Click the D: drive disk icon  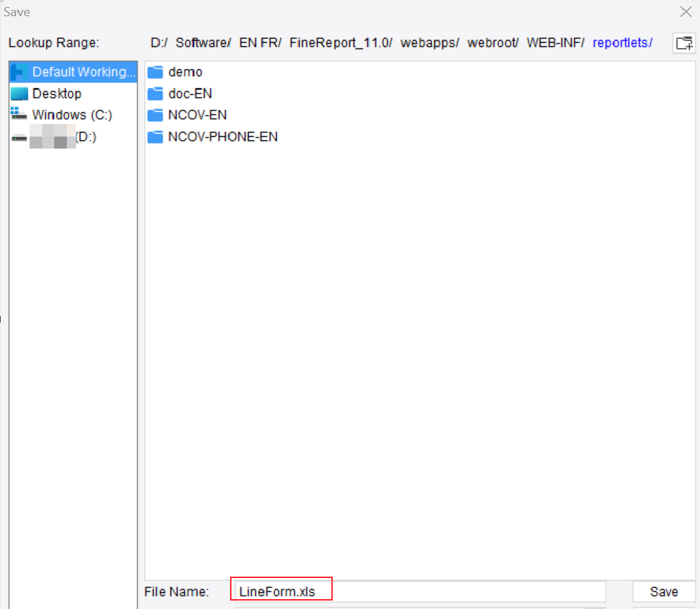pos(19,137)
